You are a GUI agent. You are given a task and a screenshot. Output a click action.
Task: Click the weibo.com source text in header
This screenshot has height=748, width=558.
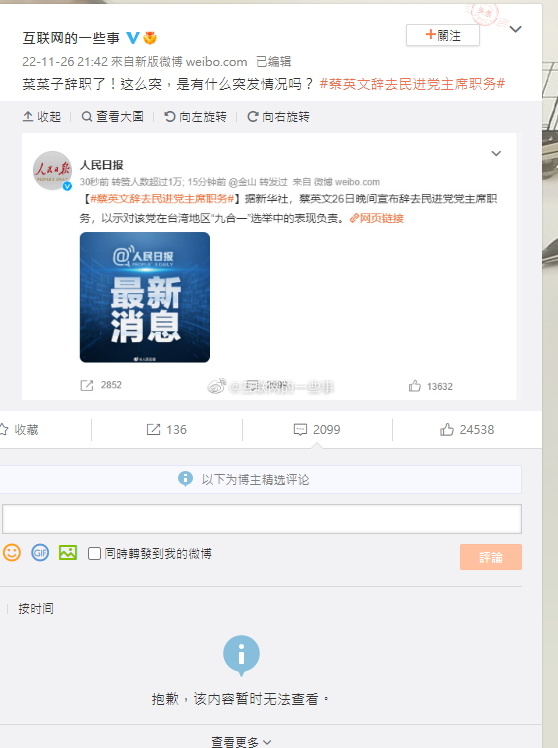[x=217, y=62]
